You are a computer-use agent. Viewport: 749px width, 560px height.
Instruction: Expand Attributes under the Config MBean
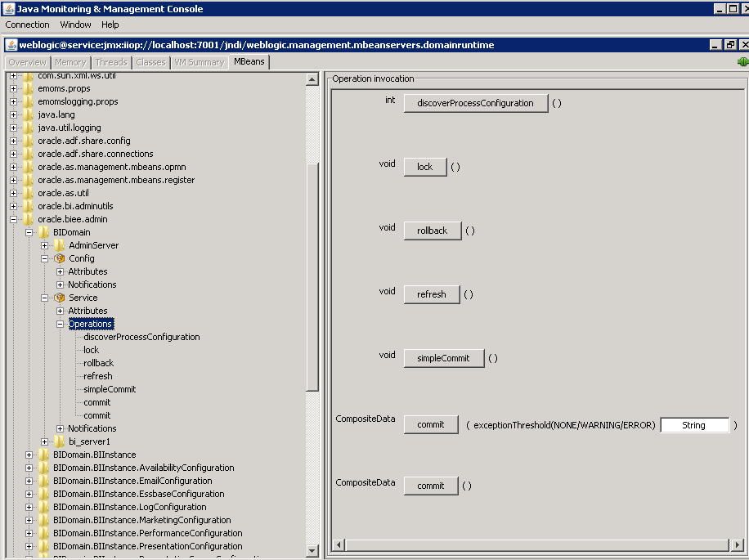click(x=61, y=271)
